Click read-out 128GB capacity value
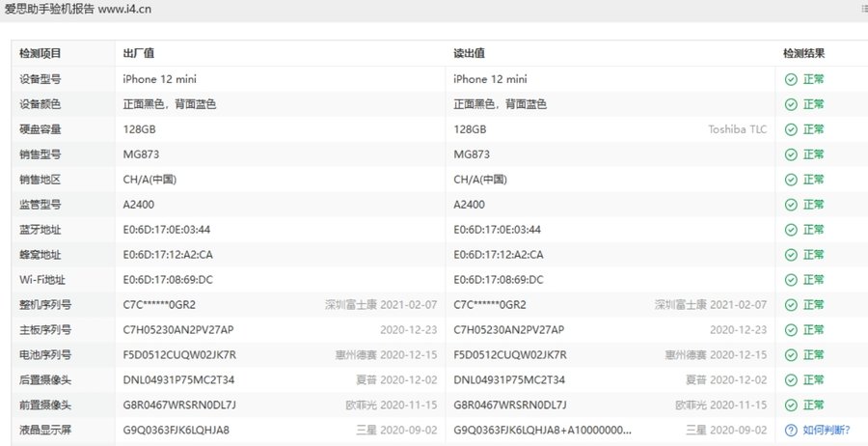The height and width of the screenshot is (446, 868). [x=470, y=129]
